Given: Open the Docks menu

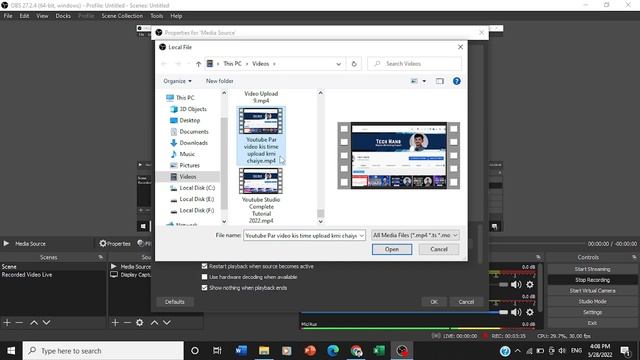Looking at the screenshot, I should click(x=63, y=16).
